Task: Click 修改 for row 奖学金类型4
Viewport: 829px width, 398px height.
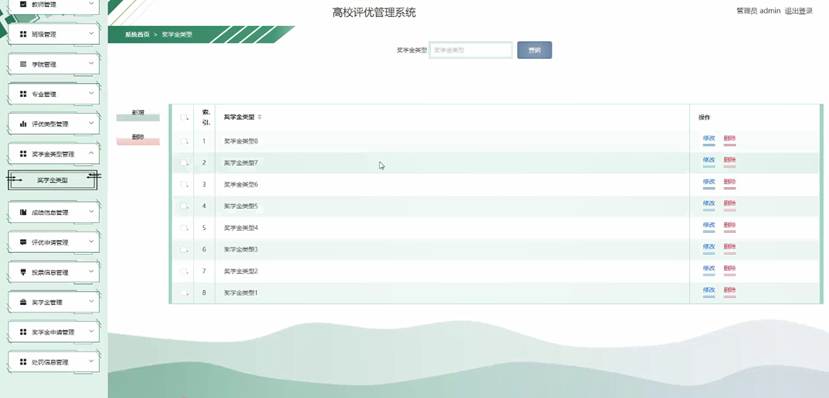Action: click(x=708, y=226)
